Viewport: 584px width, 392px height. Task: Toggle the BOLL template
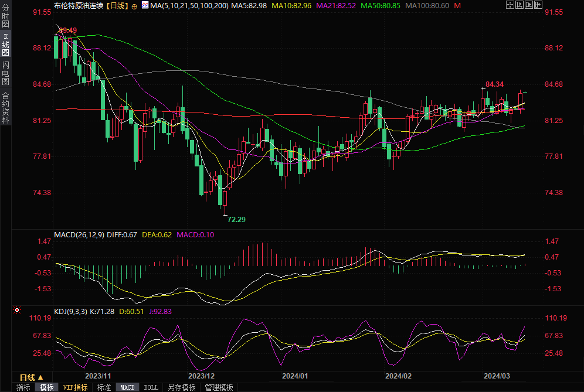[151, 387]
